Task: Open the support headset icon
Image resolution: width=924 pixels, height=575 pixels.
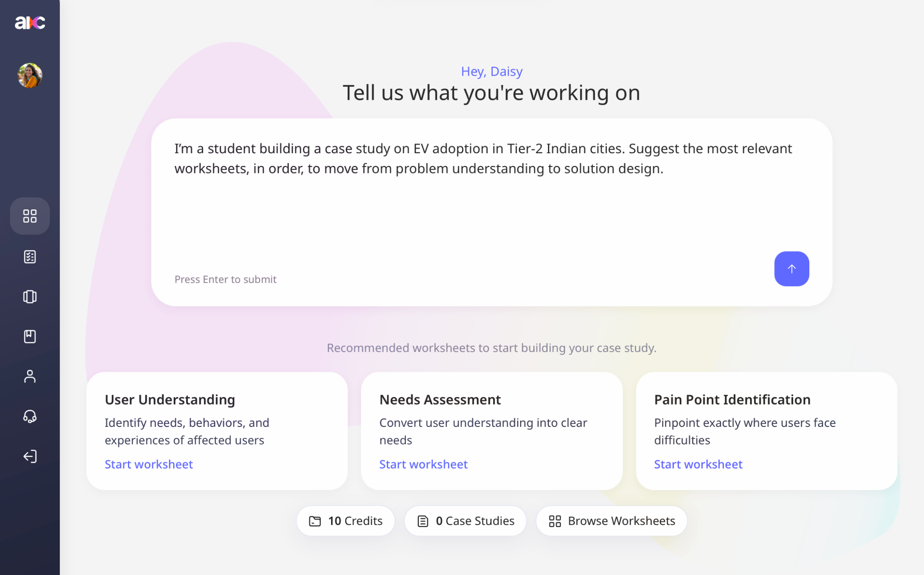Action: 30,416
